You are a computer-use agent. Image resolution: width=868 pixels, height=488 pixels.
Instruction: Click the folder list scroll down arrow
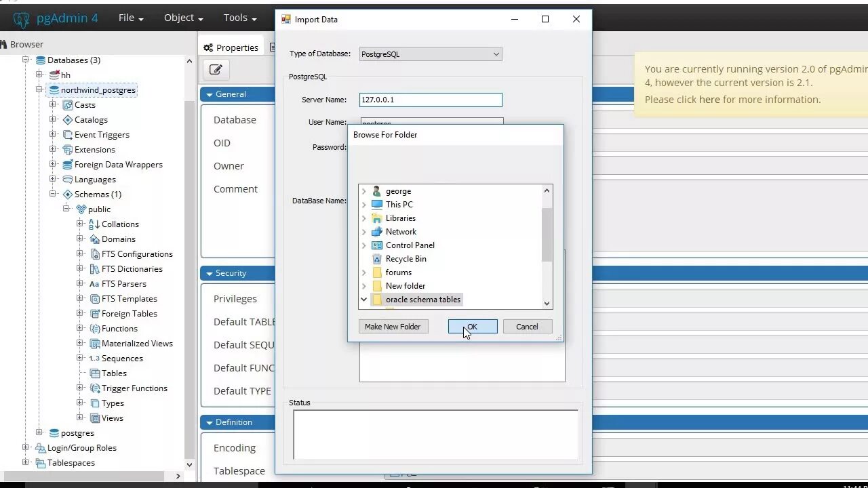click(547, 304)
